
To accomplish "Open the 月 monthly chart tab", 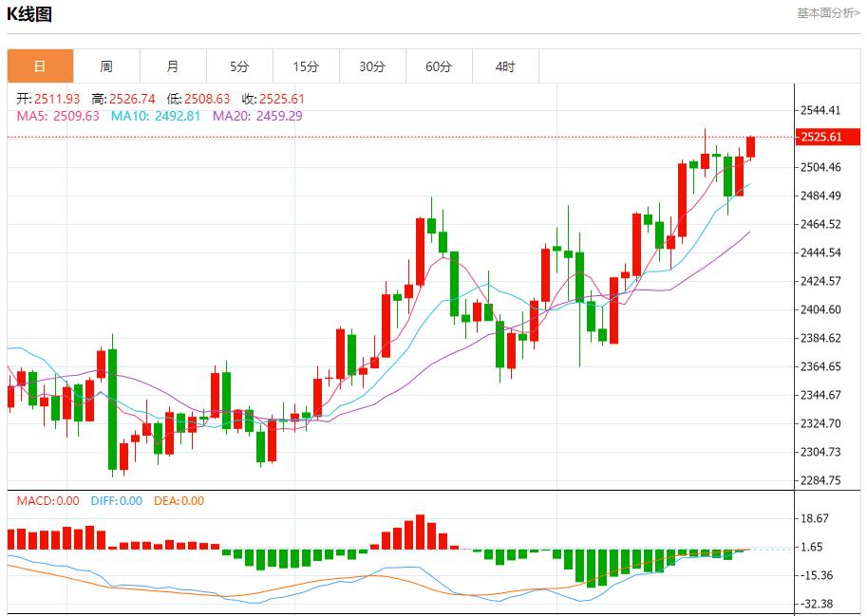I will pyautogui.click(x=173, y=66).
